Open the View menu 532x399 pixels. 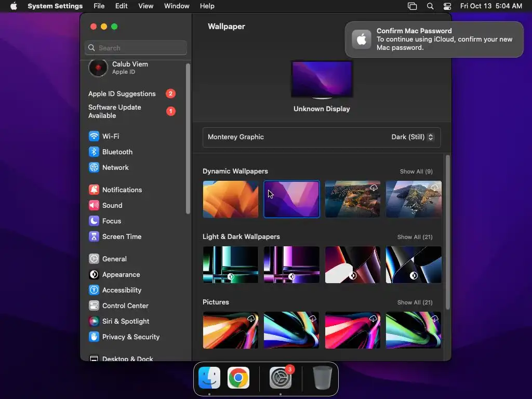click(x=145, y=6)
